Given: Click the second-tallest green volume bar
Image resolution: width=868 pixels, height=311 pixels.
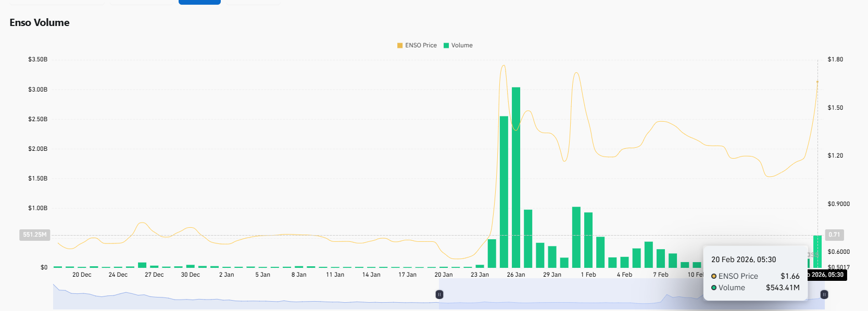Looking at the screenshot, I should (504, 191).
